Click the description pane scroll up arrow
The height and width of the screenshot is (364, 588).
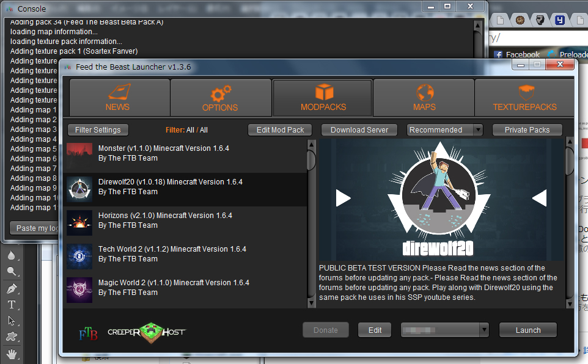pyautogui.click(x=570, y=142)
